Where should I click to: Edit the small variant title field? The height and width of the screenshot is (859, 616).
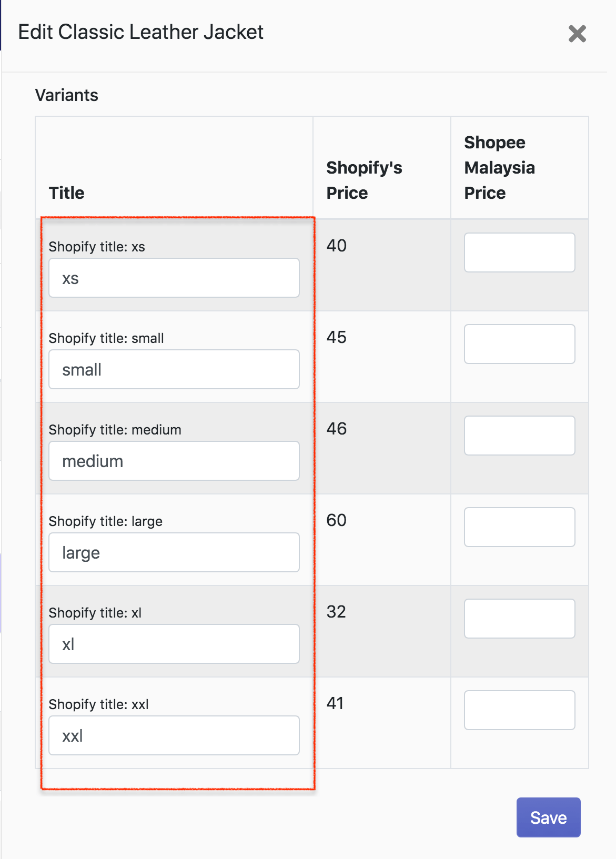tap(174, 369)
